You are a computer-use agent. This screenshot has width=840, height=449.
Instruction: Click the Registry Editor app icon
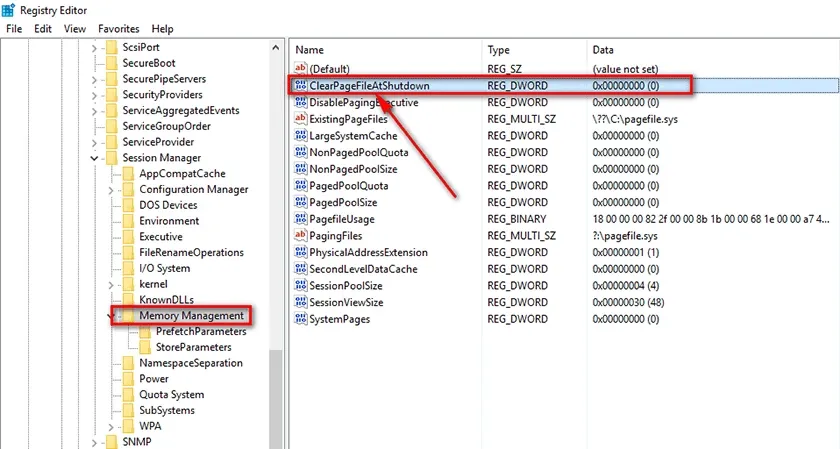pyautogui.click(x=8, y=10)
